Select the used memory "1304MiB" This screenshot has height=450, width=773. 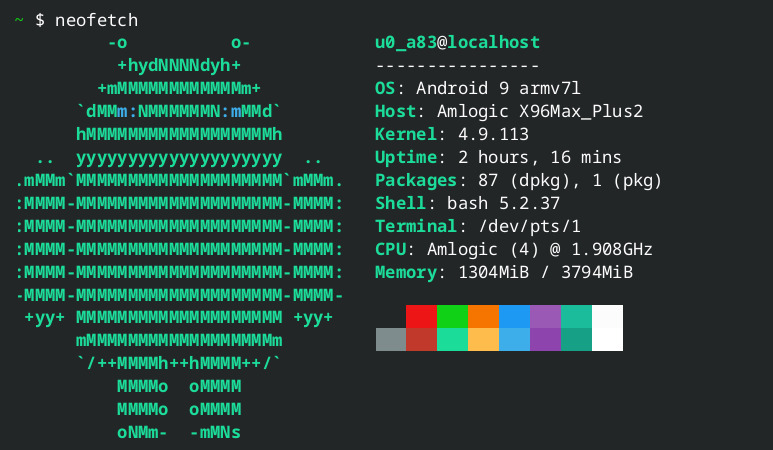(x=493, y=273)
